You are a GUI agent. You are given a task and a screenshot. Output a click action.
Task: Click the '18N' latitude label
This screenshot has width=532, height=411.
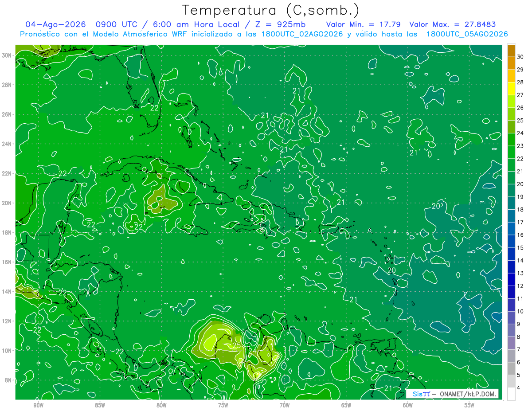(x=6, y=232)
